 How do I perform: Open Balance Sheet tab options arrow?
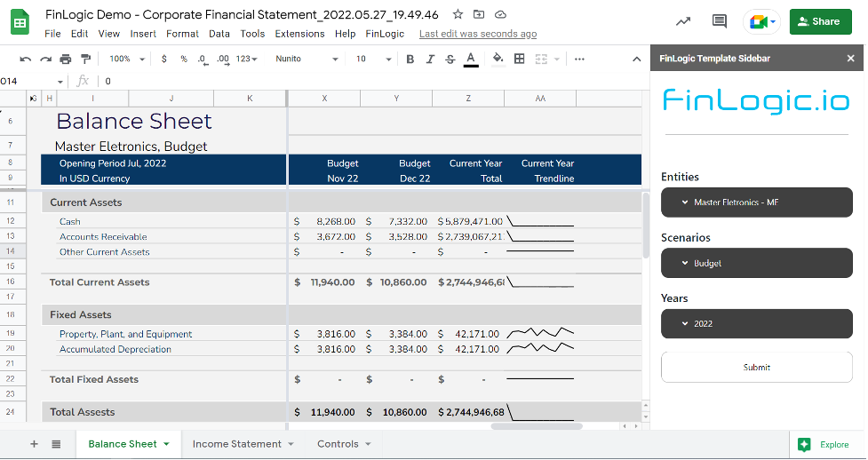point(167,444)
